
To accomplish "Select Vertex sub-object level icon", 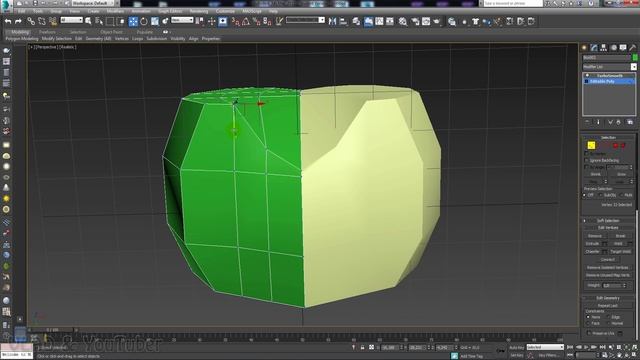I will [591, 145].
